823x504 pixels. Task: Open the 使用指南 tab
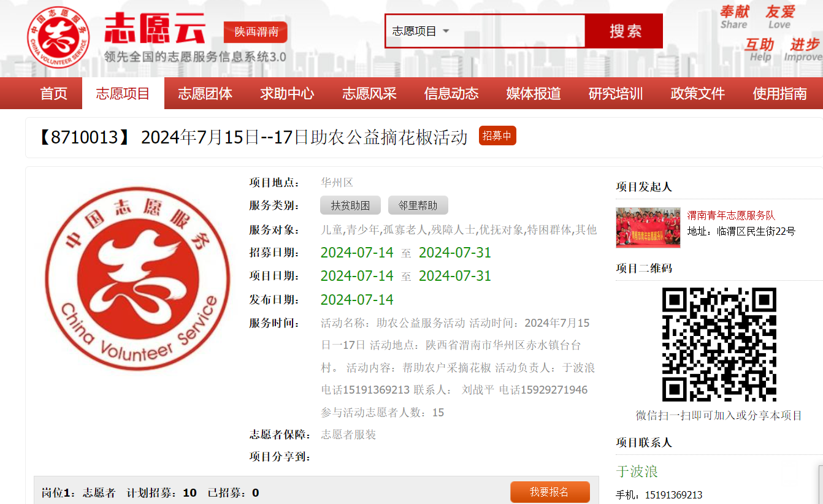(780, 94)
